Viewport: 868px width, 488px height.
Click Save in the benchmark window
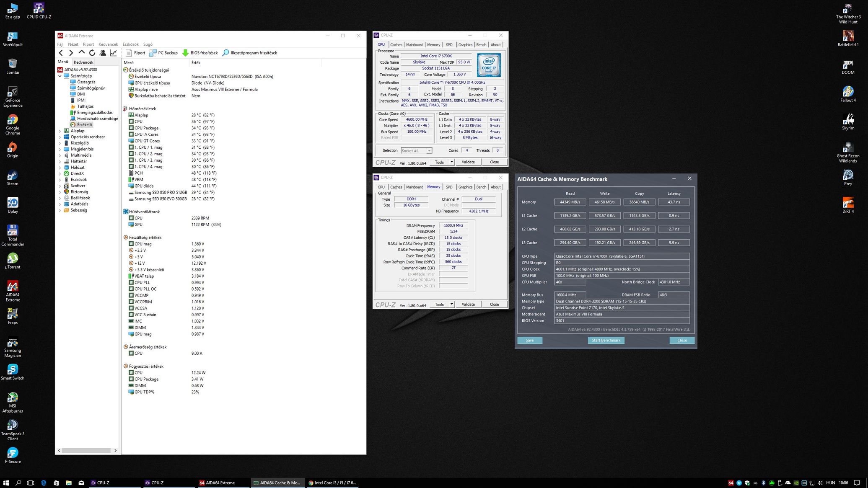(530, 340)
